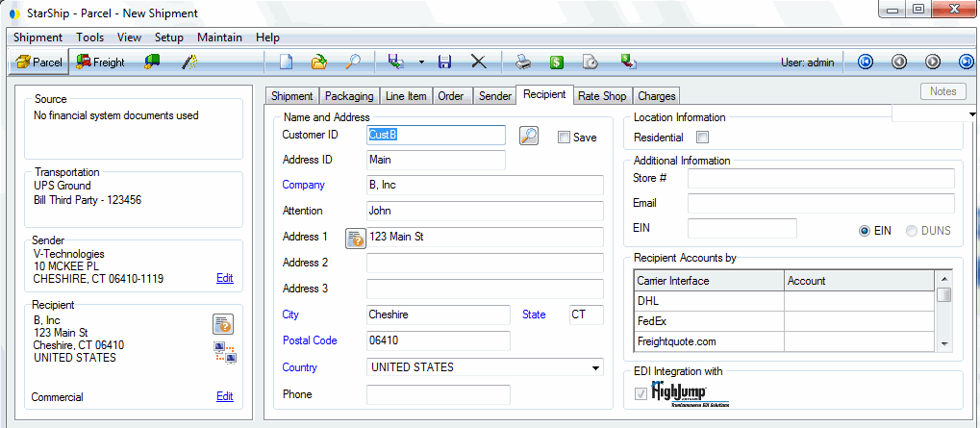Image resolution: width=980 pixels, height=428 pixels.
Task: Open the Help menu
Action: [267, 38]
